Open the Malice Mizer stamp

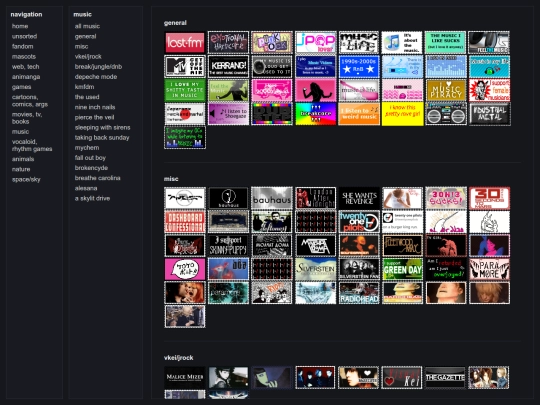click(x=185, y=377)
